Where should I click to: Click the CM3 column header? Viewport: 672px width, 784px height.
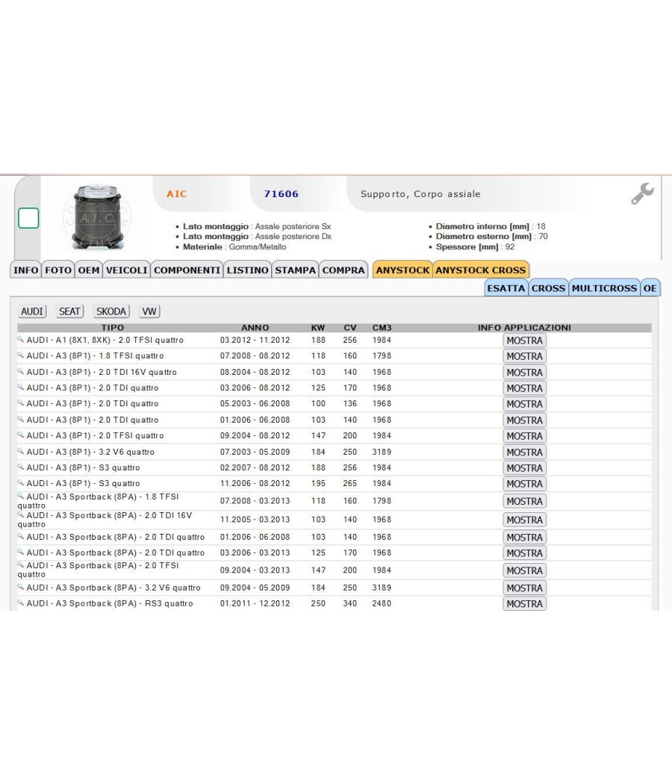(382, 328)
